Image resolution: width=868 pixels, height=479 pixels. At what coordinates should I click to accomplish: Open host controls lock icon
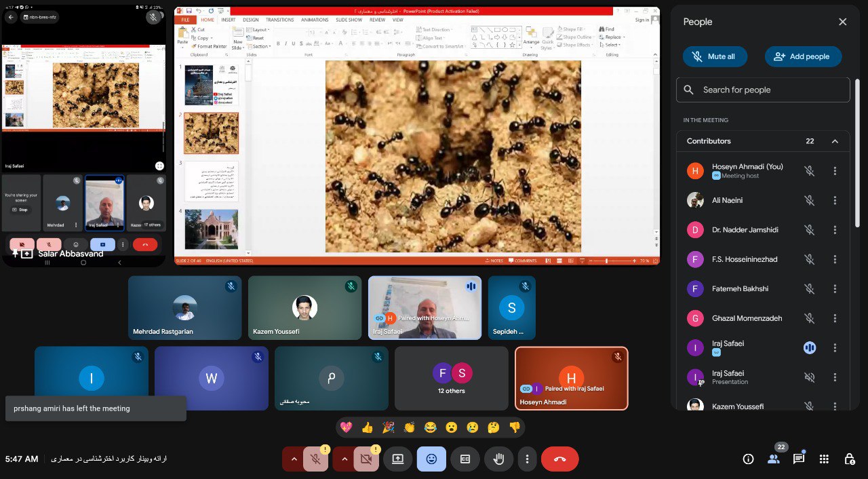[x=849, y=459]
